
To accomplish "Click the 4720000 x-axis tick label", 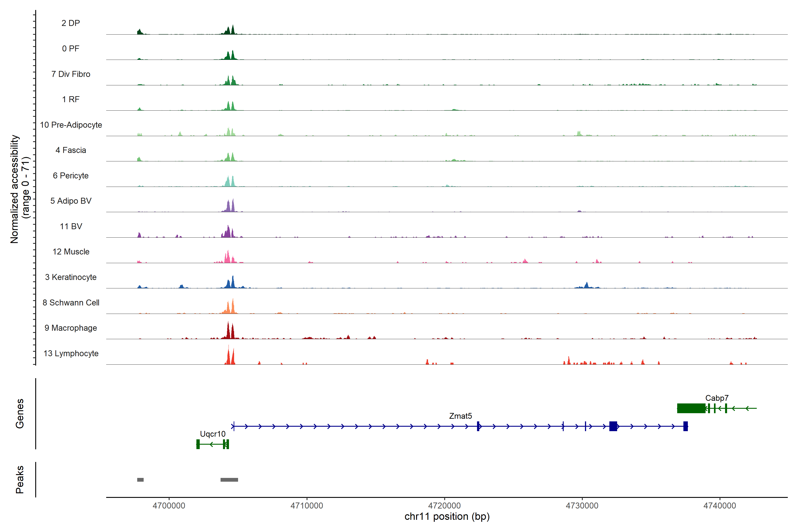I will point(444,506).
